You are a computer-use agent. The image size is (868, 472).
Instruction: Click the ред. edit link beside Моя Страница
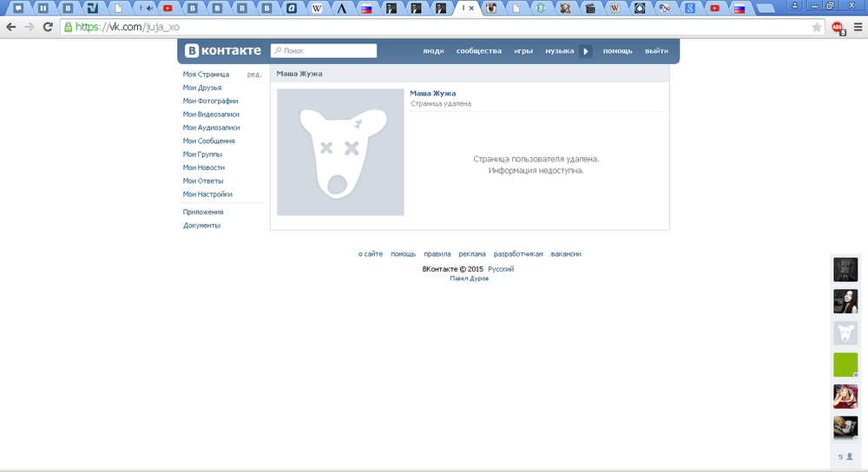coord(253,75)
